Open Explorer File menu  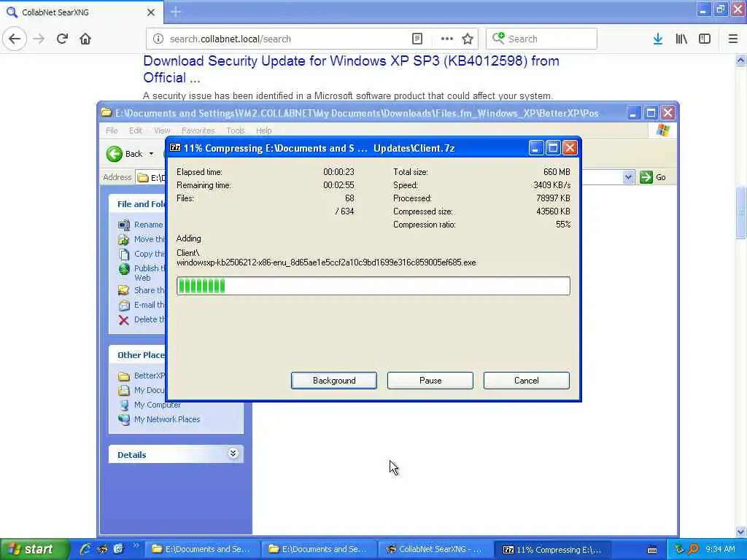tap(112, 131)
